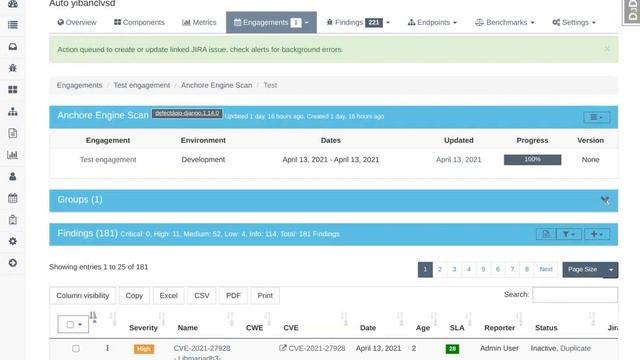Image resolution: width=640 pixels, height=360 pixels.
Task: Click the 100% progress bar
Action: (532, 160)
